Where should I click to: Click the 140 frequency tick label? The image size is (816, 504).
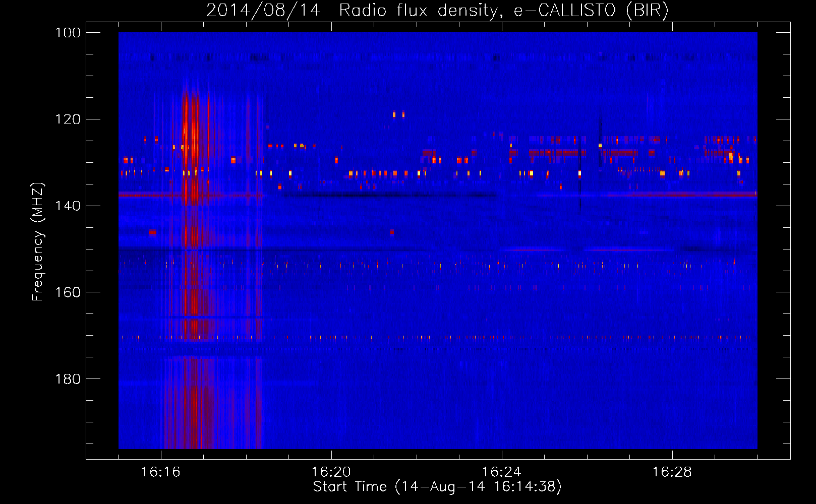(68, 206)
